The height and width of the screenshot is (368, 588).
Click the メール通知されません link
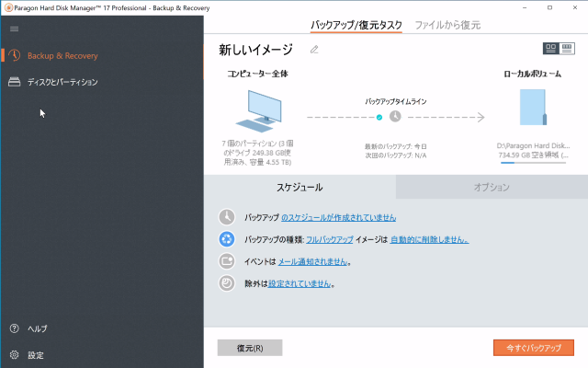(x=312, y=261)
